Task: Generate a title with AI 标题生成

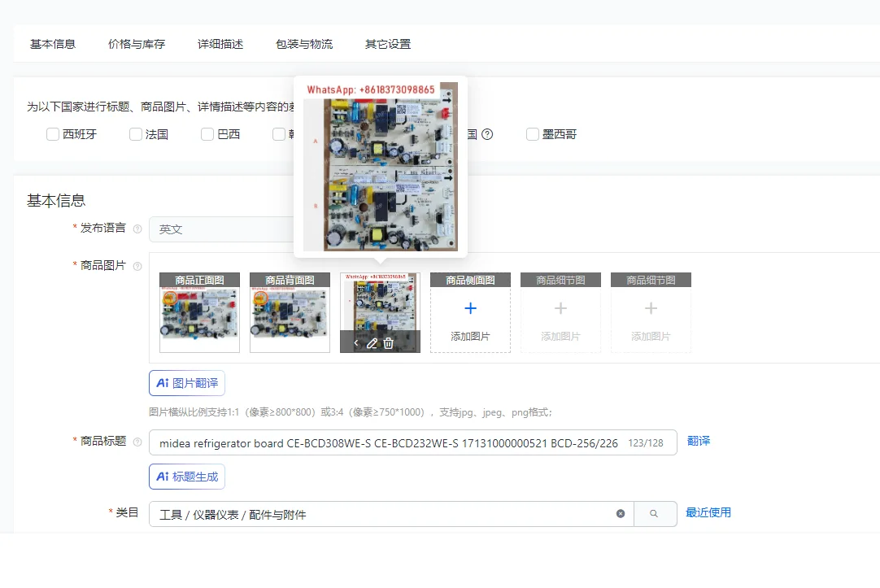Action: [x=186, y=477]
